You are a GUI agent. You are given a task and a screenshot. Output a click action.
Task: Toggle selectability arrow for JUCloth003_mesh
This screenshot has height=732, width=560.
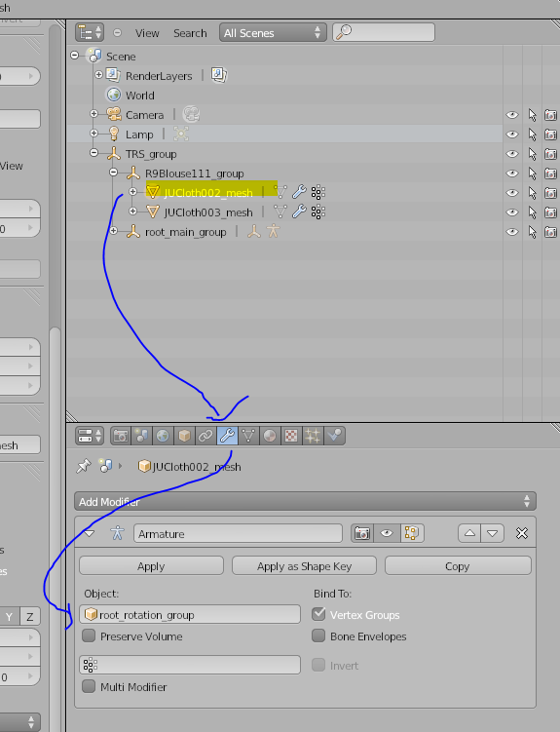(x=532, y=212)
